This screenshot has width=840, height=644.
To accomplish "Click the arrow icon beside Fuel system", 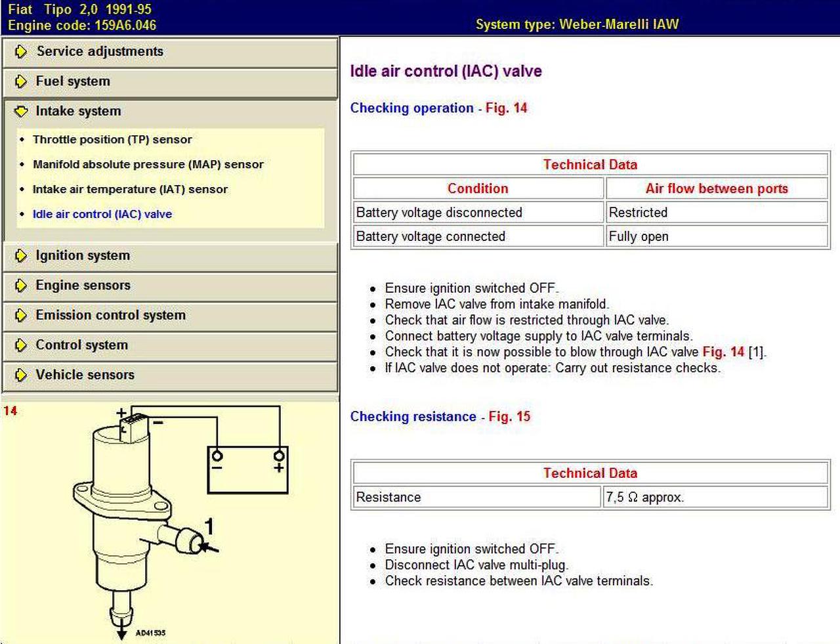I will (x=21, y=81).
